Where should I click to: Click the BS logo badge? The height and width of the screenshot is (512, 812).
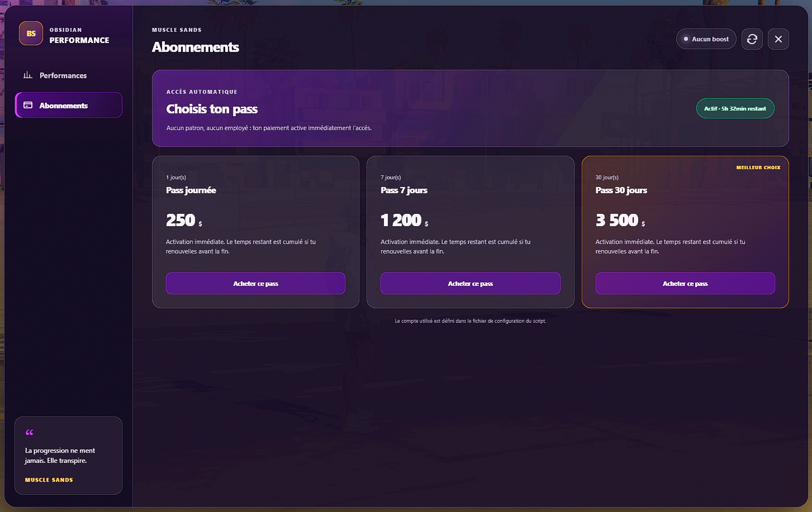[31, 34]
